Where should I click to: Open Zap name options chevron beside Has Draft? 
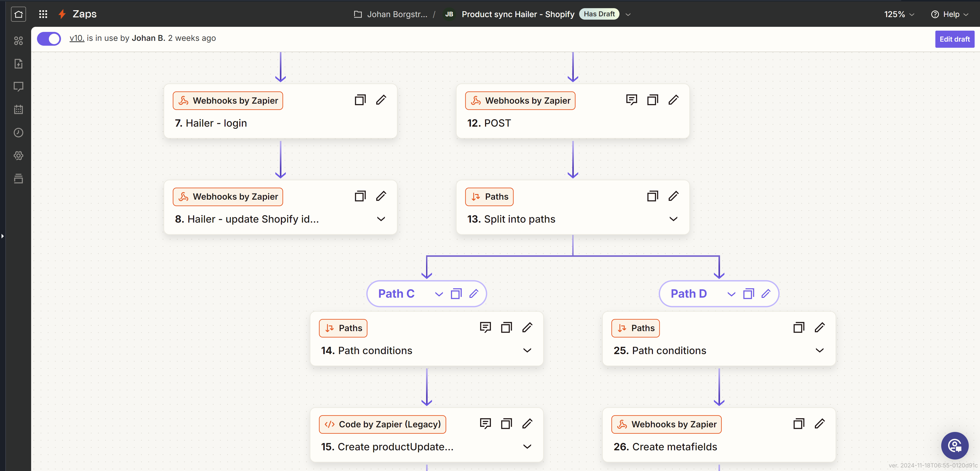(x=628, y=15)
